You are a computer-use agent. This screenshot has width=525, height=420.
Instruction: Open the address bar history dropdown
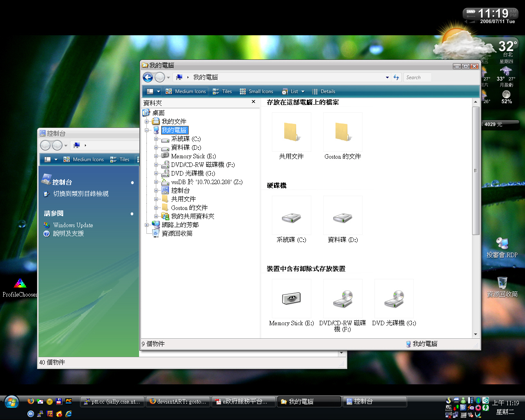coord(387,78)
